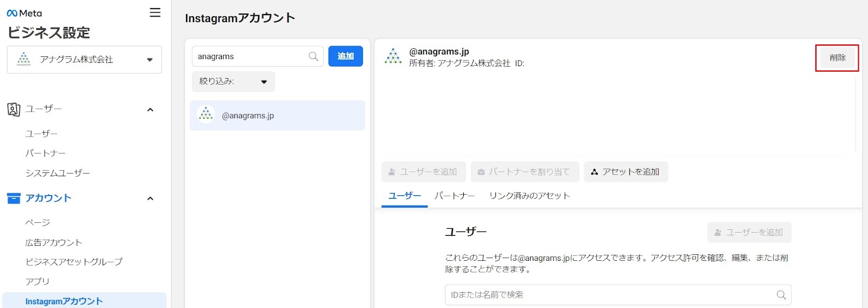
Task: Click the blue 追加 button
Action: [346, 56]
